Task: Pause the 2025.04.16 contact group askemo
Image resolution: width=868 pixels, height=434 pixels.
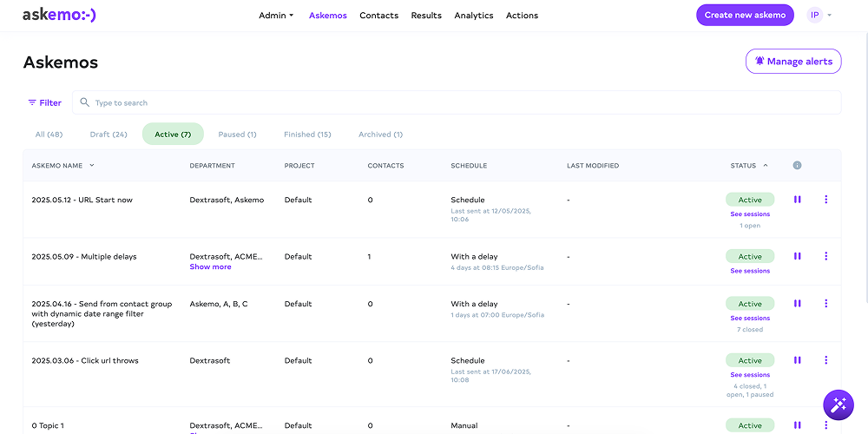Action: [797, 303]
